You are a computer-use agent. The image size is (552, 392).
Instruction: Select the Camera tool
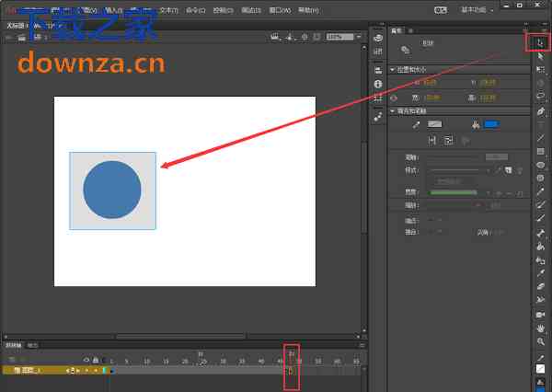[540, 315]
